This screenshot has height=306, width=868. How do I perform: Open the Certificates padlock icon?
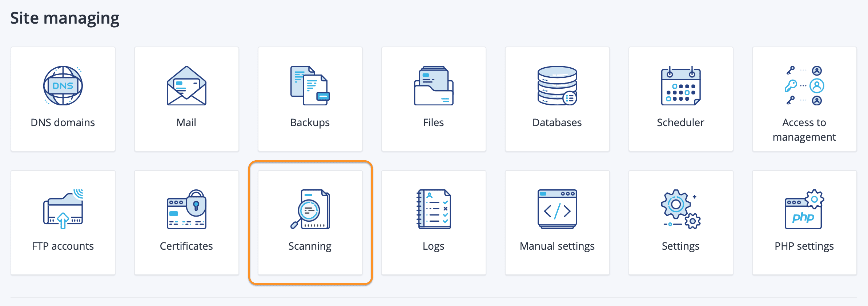pyautogui.click(x=186, y=209)
